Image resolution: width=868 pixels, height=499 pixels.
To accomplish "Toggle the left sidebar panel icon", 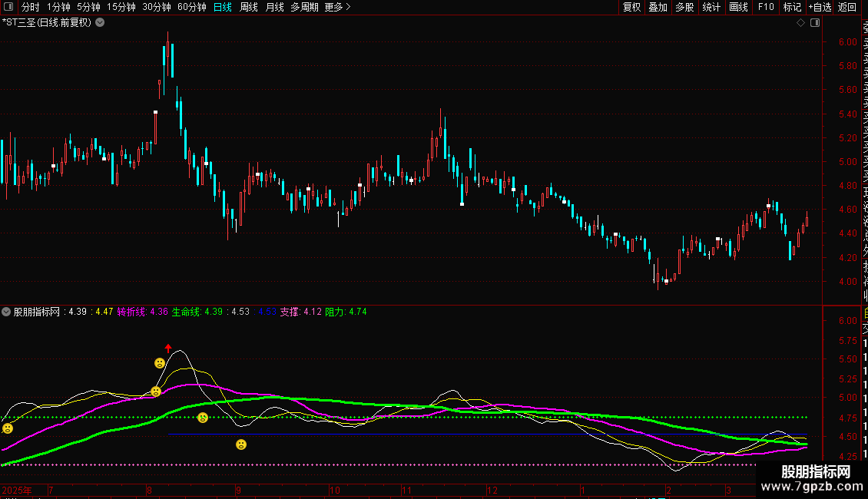I will pos(8,7).
